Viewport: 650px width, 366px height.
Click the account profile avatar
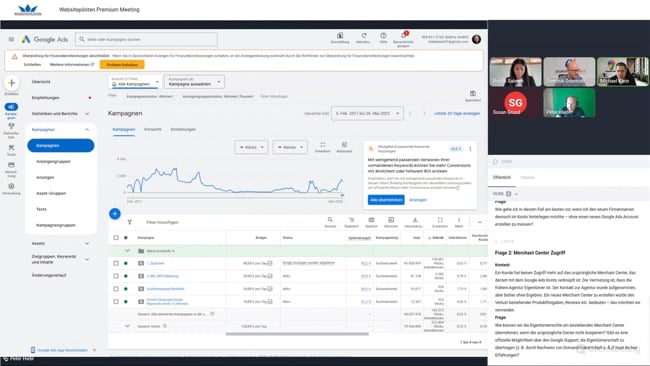[476, 39]
